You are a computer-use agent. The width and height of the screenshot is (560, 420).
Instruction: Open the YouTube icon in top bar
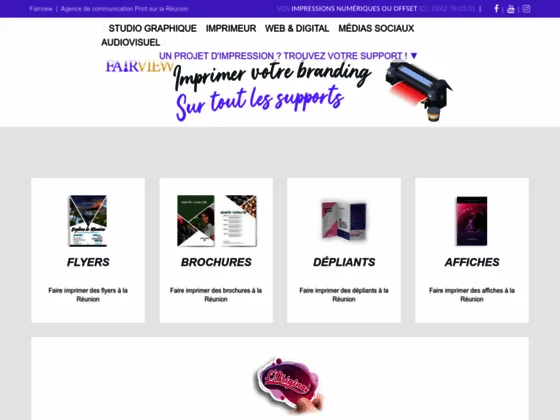coord(511,9)
